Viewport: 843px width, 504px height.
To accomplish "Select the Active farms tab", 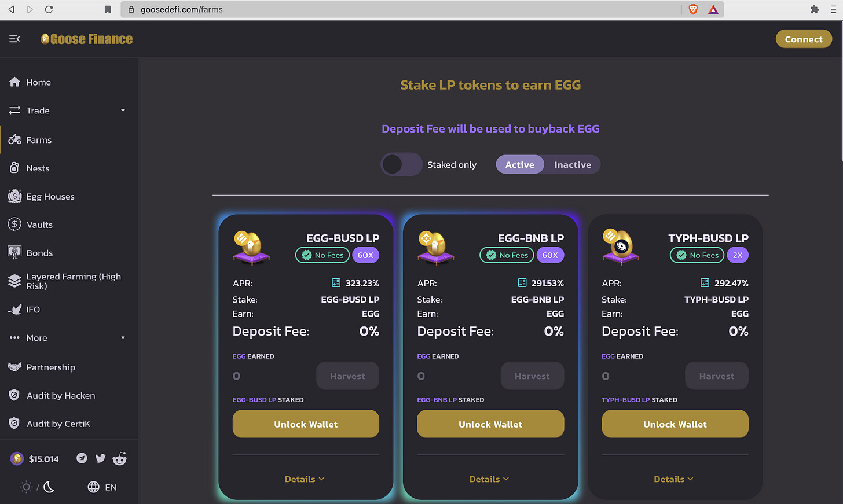I will point(520,164).
